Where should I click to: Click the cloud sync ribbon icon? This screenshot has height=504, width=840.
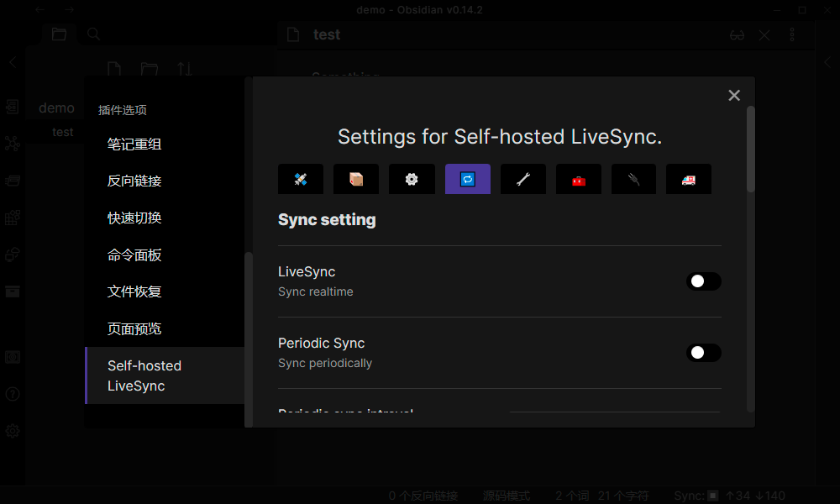13,255
